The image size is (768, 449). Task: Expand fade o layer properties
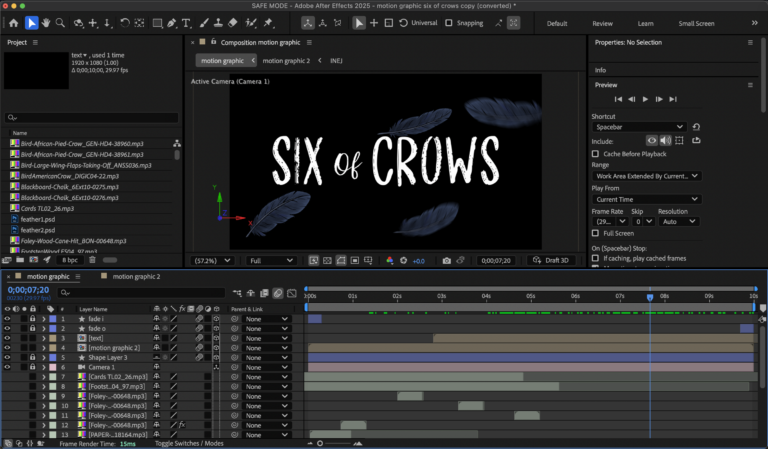[x=44, y=329]
